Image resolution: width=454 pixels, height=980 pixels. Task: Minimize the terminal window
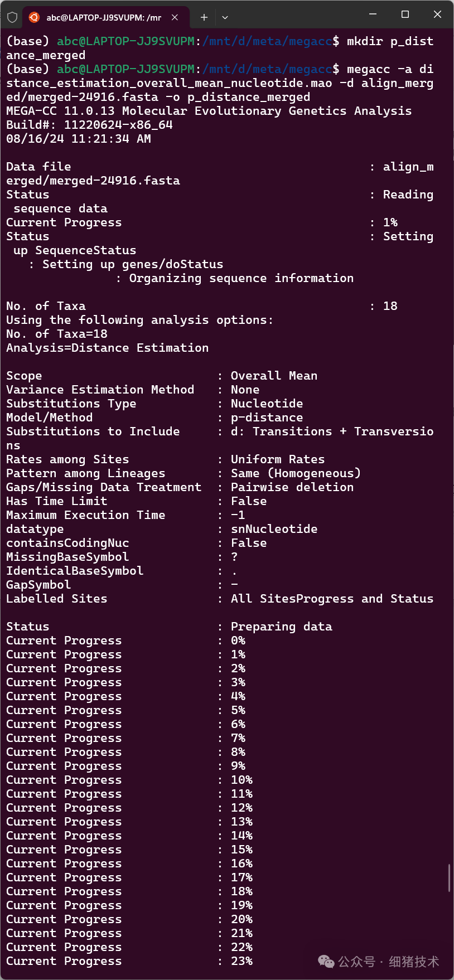point(373,14)
